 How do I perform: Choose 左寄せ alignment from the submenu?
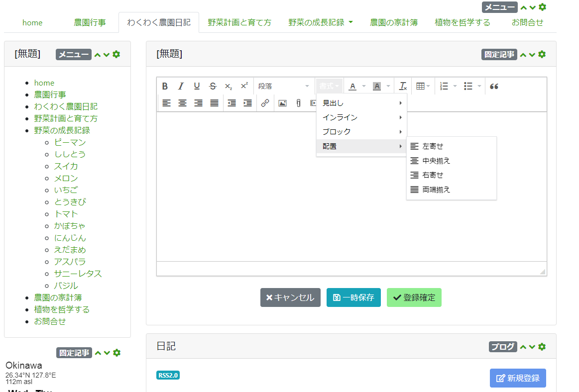coord(451,146)
